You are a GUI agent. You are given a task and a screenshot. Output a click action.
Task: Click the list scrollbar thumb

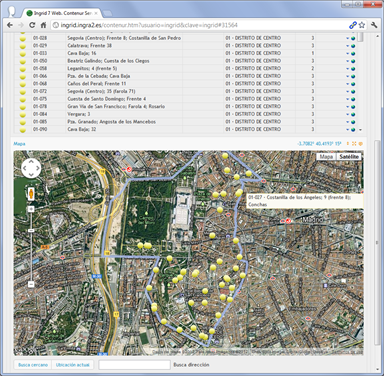tap(360, 37)
